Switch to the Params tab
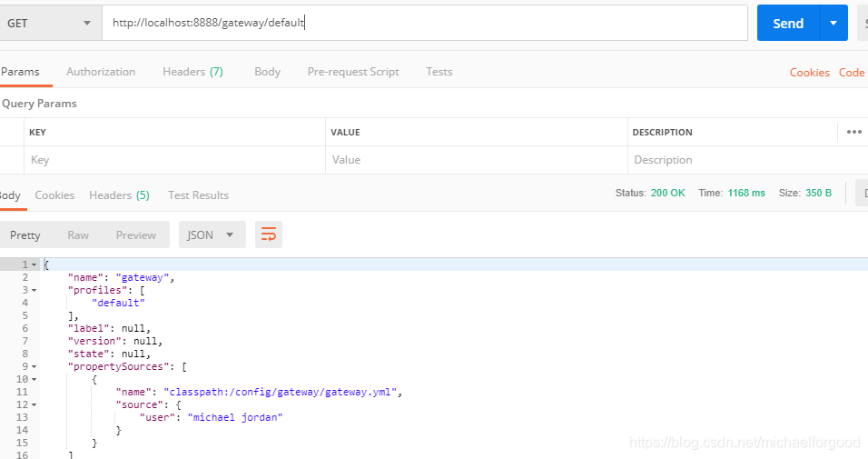The height and width of the screenshot is (459, 868). (21, 72)
